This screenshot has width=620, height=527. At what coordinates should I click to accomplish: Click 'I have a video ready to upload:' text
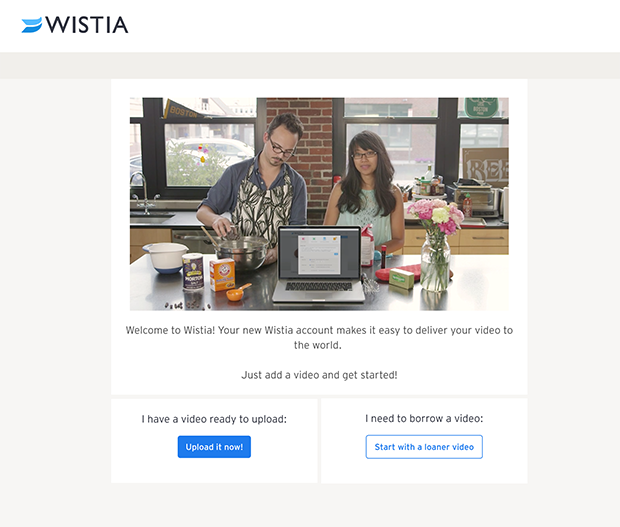[214, 419]
